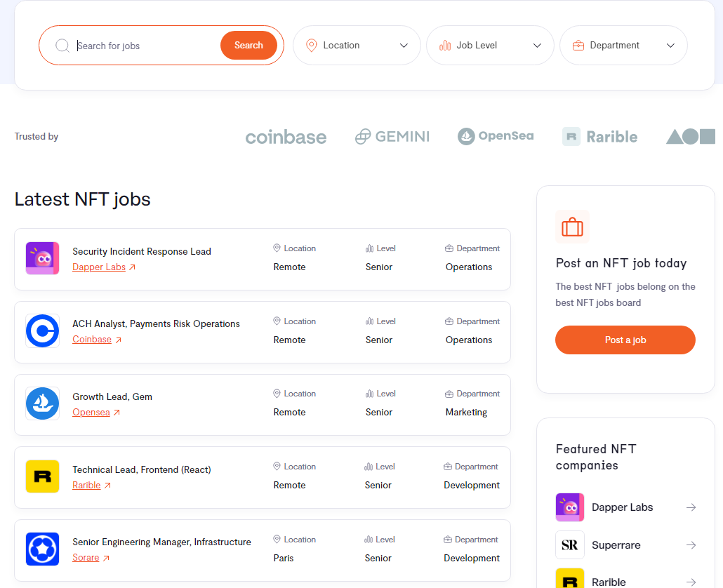This screenshot has height=588, width=723.
Task: Click the Sorare soccer ball logo
Action: click(42, 549)
